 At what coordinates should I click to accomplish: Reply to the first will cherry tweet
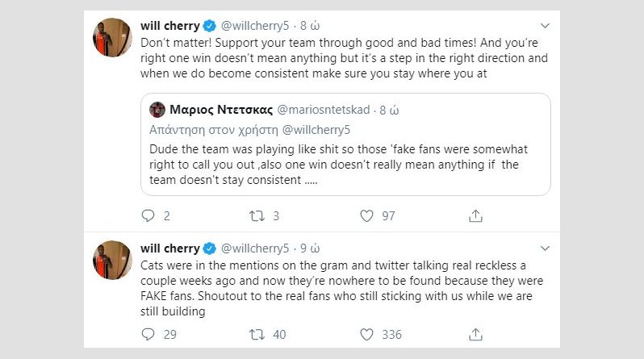point(148,215)
